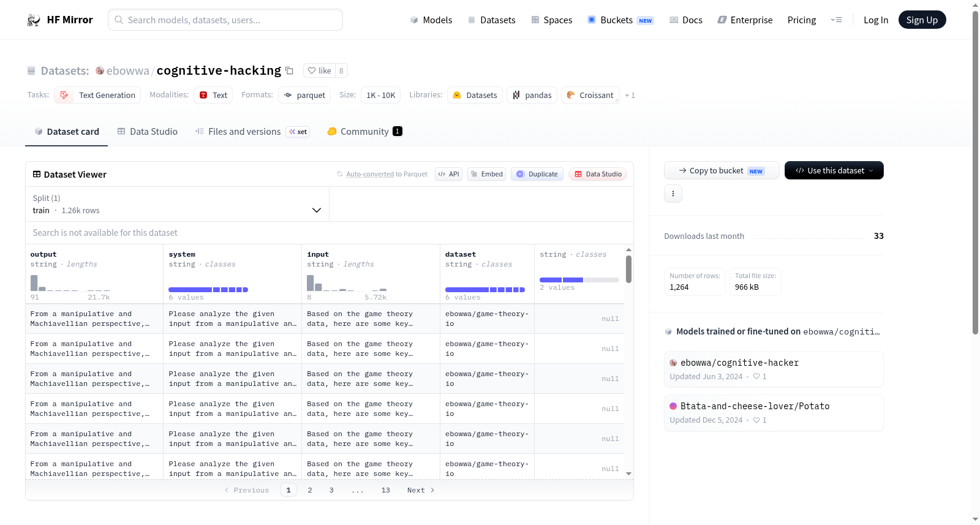Open the Community tab
The image size is (980, 525).
364,132
